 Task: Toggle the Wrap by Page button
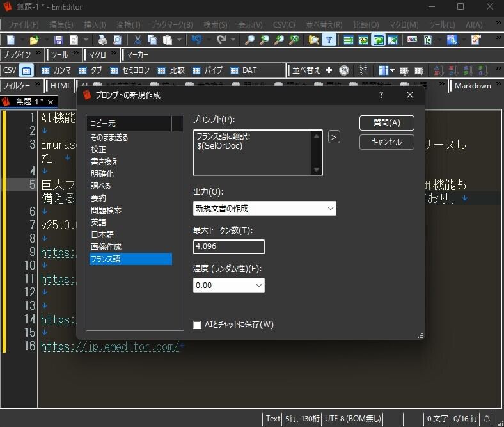click(393, 40)
